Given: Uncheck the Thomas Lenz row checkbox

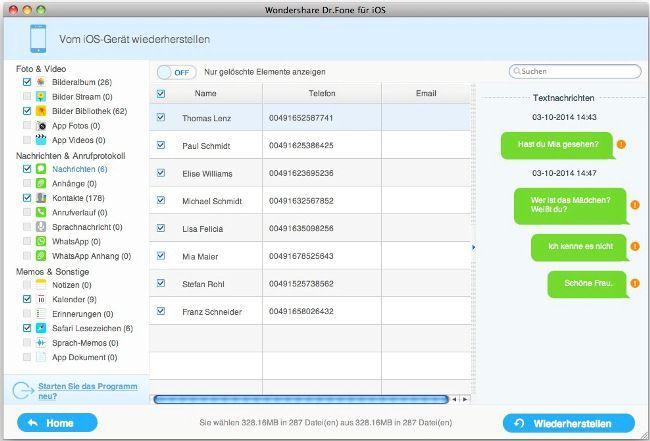Looking at the screenshot, I should (161, 117).
